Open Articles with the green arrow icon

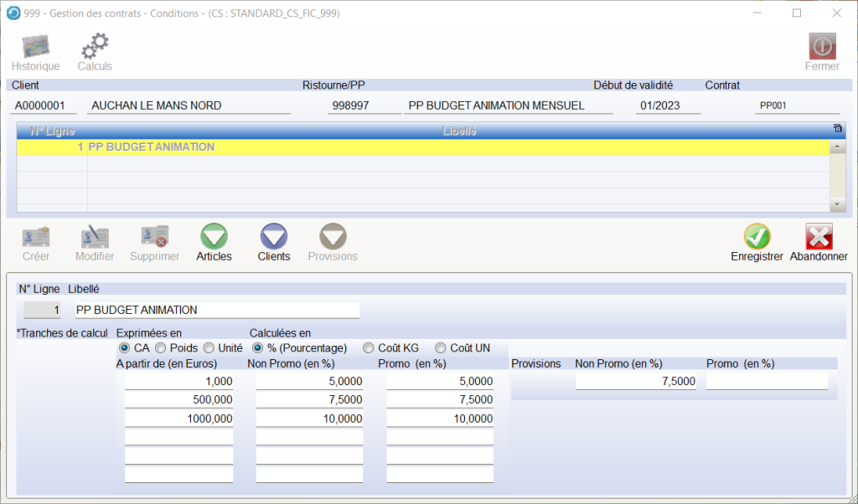(x=214, y=237)
